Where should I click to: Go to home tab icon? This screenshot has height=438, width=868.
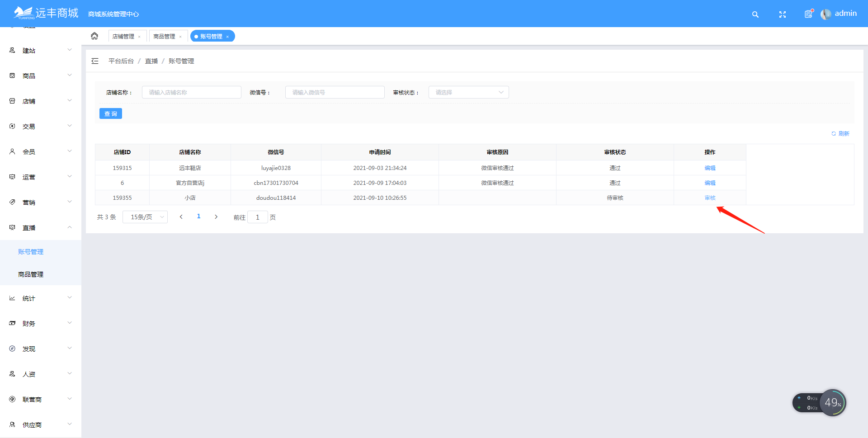tap(94, 36)
